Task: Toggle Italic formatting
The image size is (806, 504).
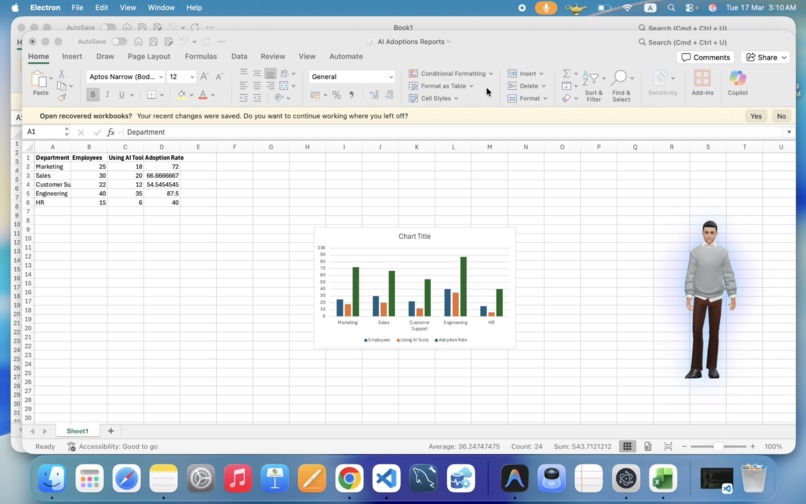Action: 107,95
